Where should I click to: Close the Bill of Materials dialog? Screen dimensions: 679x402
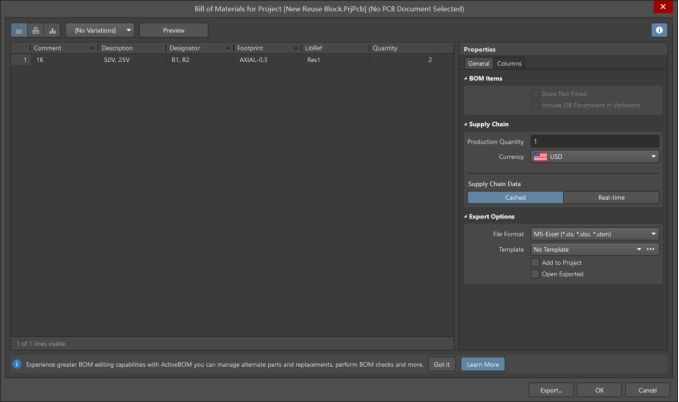coord(660,7)
